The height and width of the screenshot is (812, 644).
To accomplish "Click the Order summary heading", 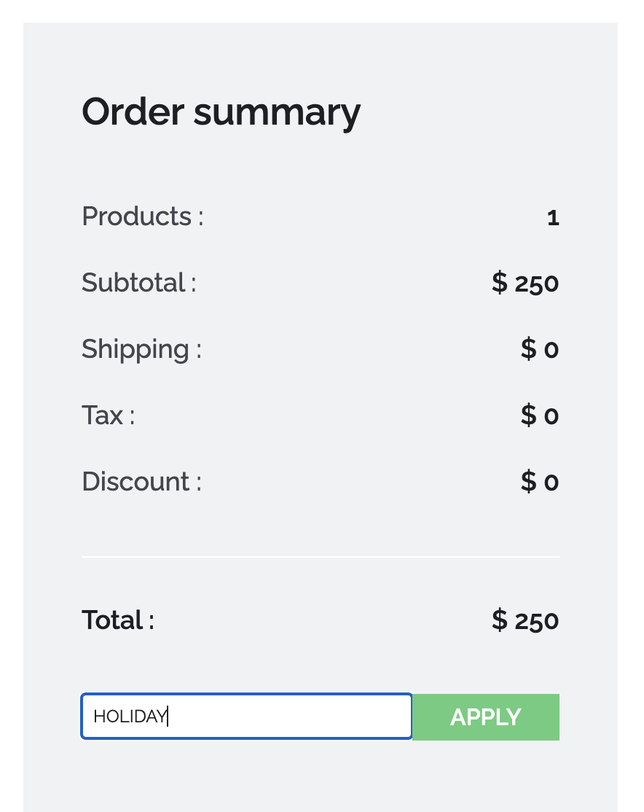I will (221, 112).
